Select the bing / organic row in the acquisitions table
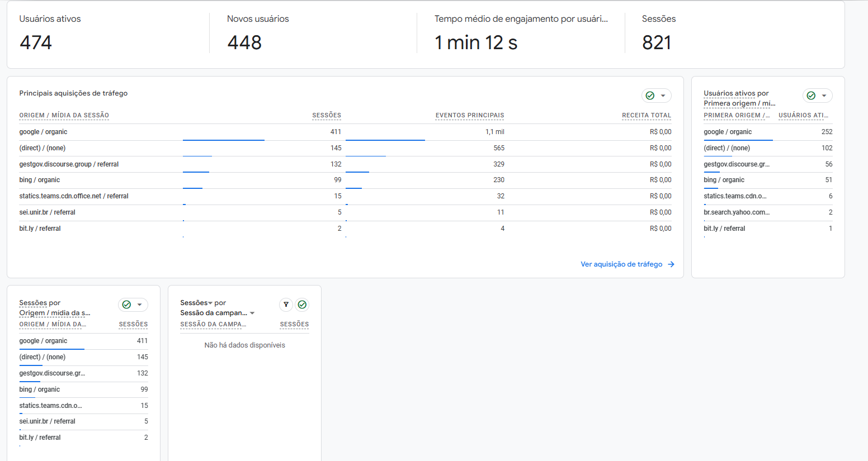868x461 pixels. 39,180
